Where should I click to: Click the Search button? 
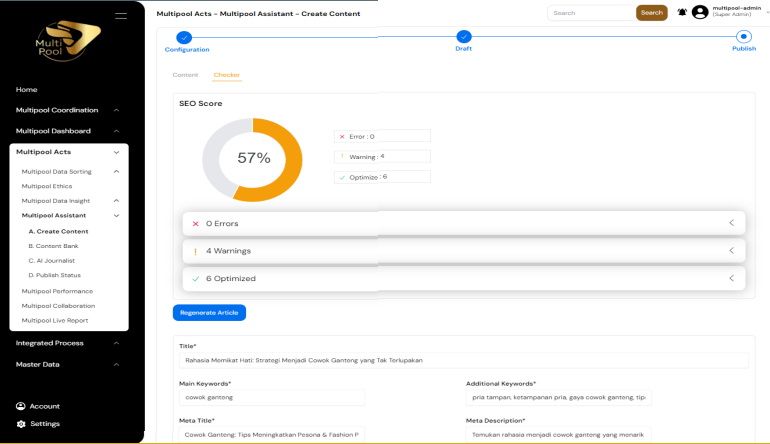click(x=652, y=13)
